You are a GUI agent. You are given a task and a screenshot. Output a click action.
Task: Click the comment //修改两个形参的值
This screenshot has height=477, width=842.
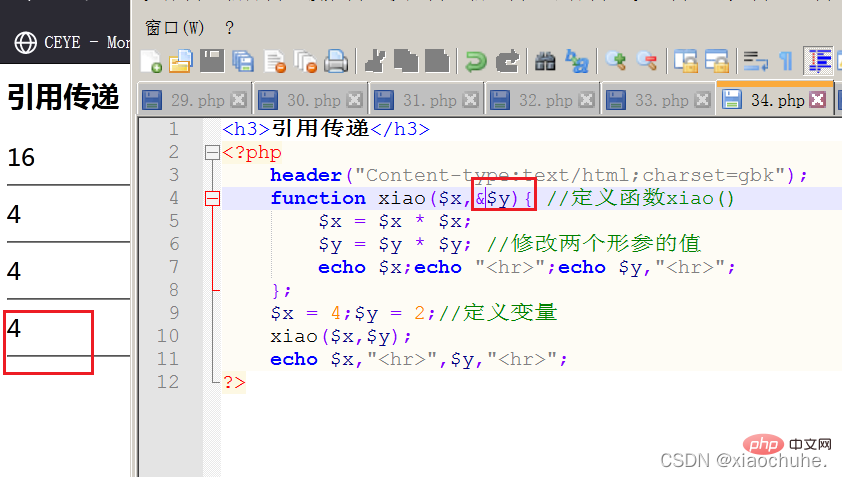tap(594, 244)
